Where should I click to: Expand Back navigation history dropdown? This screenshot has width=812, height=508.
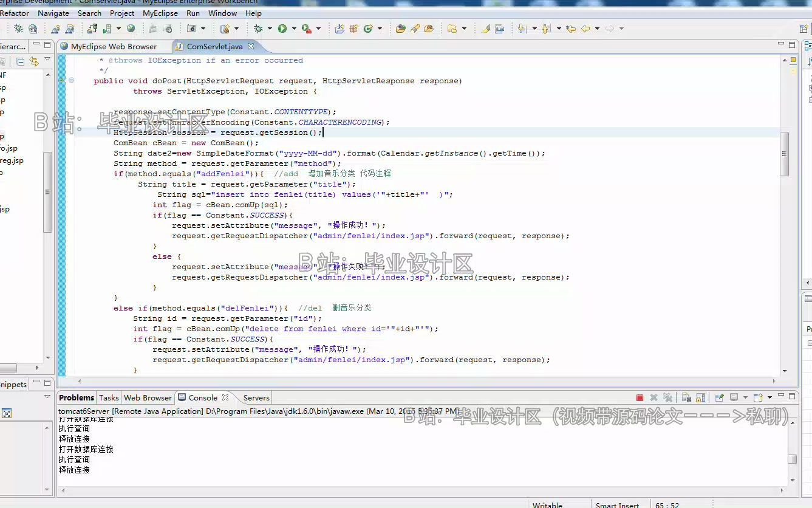(x=597, y=29)
